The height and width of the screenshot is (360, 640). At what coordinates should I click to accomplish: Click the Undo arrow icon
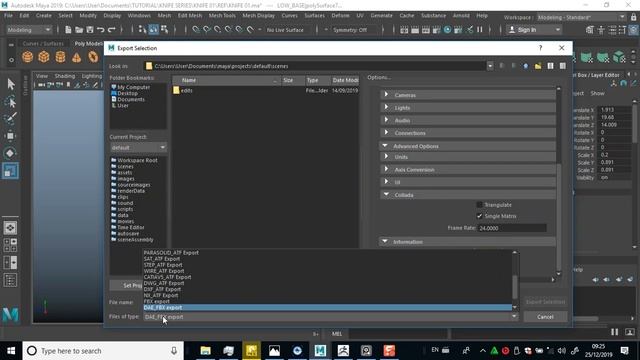100,30
